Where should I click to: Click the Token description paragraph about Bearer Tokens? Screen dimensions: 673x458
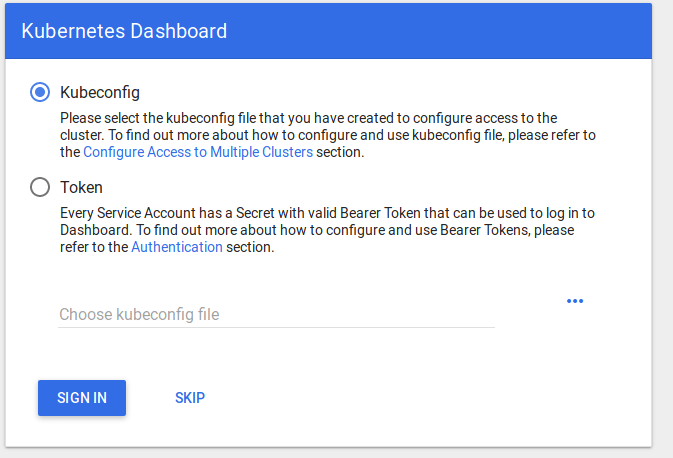pyautogui.click(x=327, y=230)
